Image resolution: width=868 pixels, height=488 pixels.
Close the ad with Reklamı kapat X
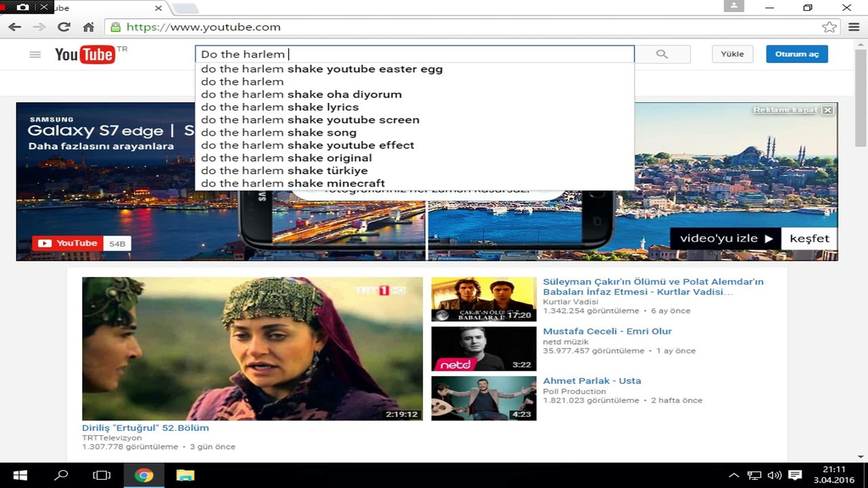(x=827, y=110)
